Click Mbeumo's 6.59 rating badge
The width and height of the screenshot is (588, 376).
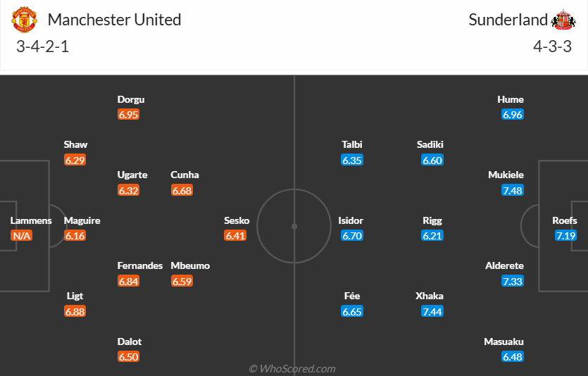182,282
